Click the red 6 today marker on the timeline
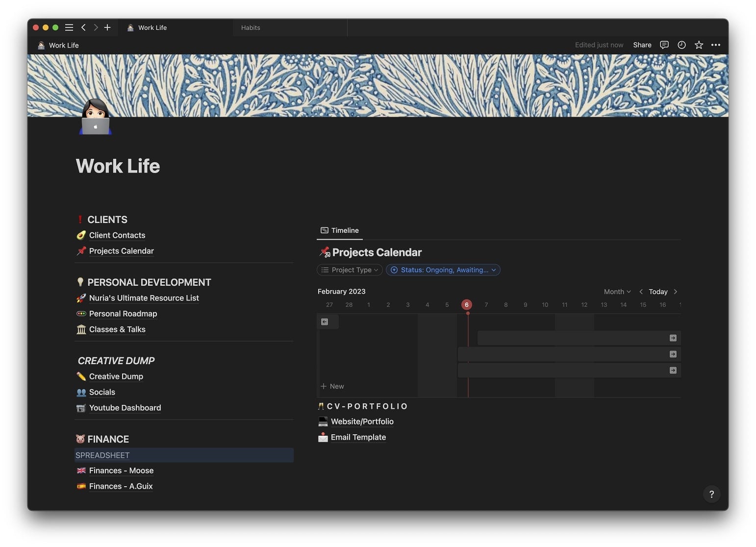 [x=466, y=304]
